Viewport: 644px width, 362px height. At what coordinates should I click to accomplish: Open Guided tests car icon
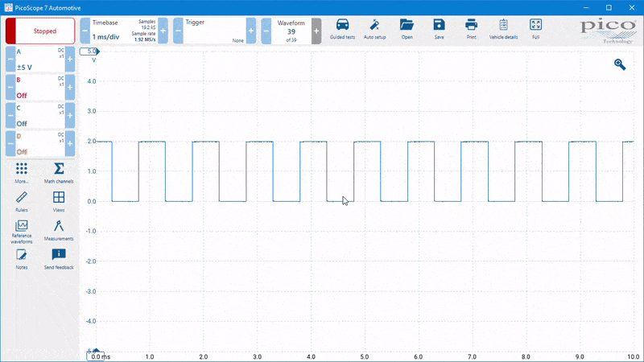click(x=343, y=29)
